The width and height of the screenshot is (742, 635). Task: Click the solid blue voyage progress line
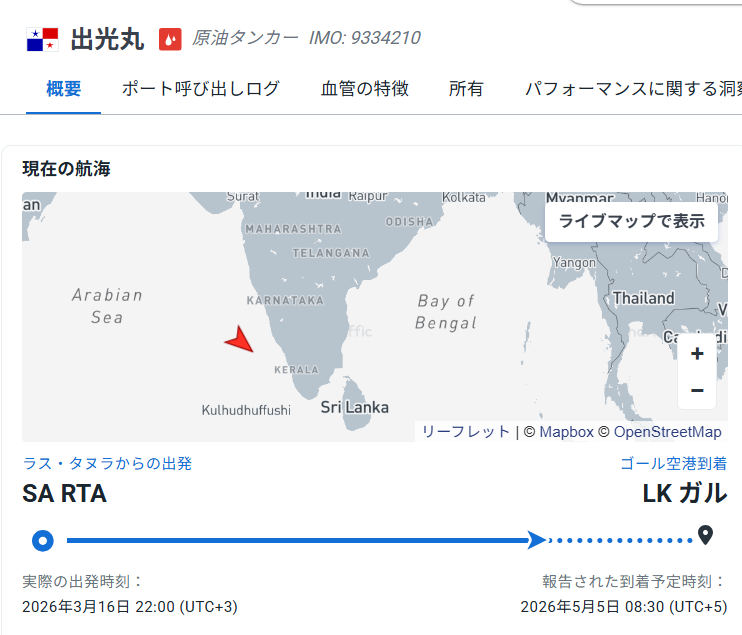(297, 540)
